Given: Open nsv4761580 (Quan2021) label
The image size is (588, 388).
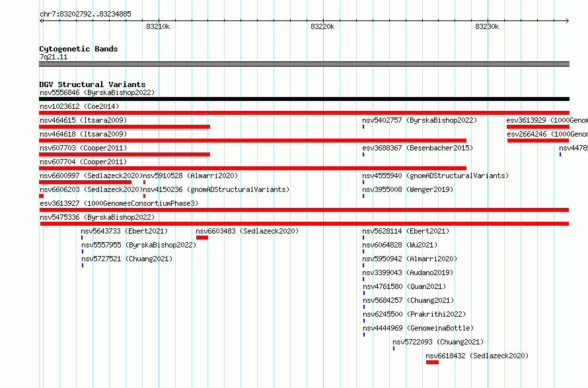Looking at the screenshot, I should coord(404,286).
